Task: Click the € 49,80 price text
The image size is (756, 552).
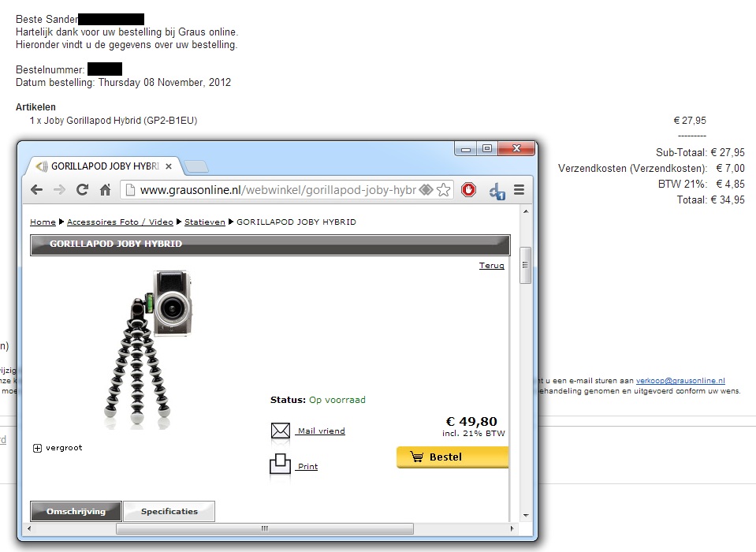Action: point(471,421)
